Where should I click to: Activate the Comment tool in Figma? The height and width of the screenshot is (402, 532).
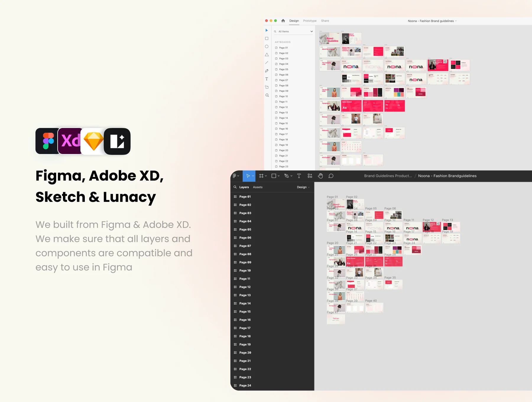331,176
